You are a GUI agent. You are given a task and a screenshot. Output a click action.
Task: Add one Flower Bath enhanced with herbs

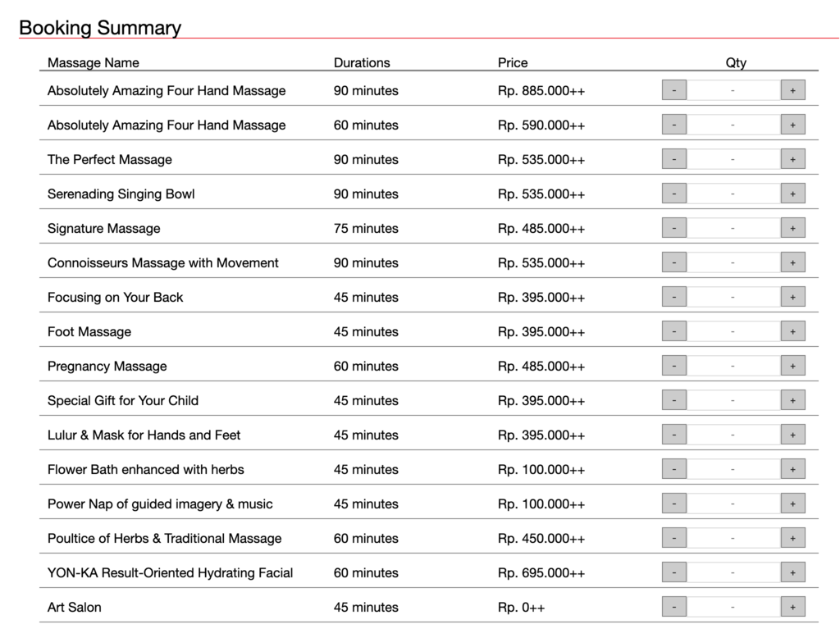[x=793, y=469]
